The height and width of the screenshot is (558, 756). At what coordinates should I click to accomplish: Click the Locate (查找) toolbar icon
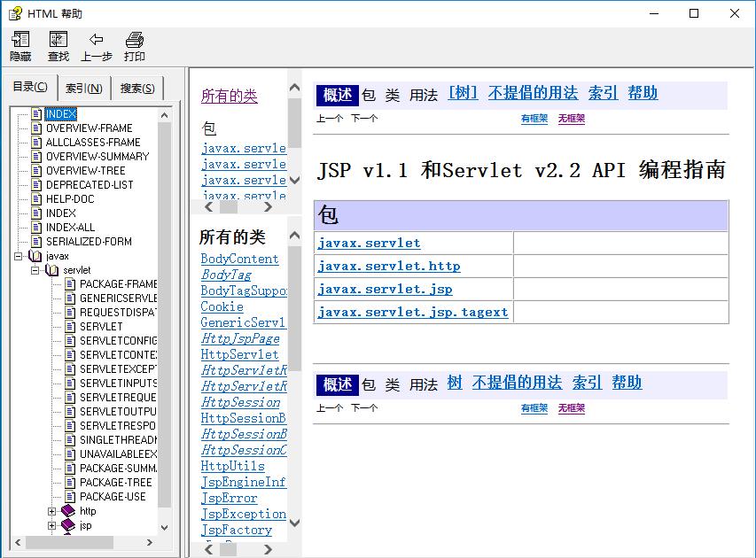pyautogui.click(x=58, y=39)
